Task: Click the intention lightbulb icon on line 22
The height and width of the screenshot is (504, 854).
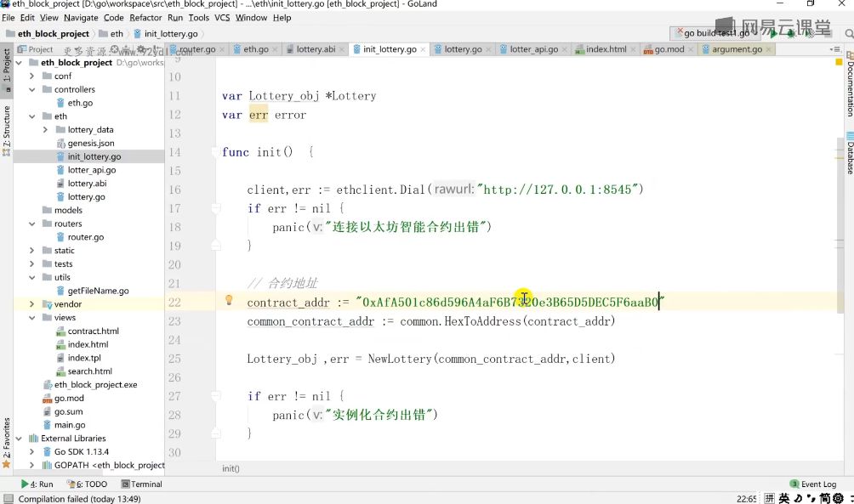Action: [229, 300]
